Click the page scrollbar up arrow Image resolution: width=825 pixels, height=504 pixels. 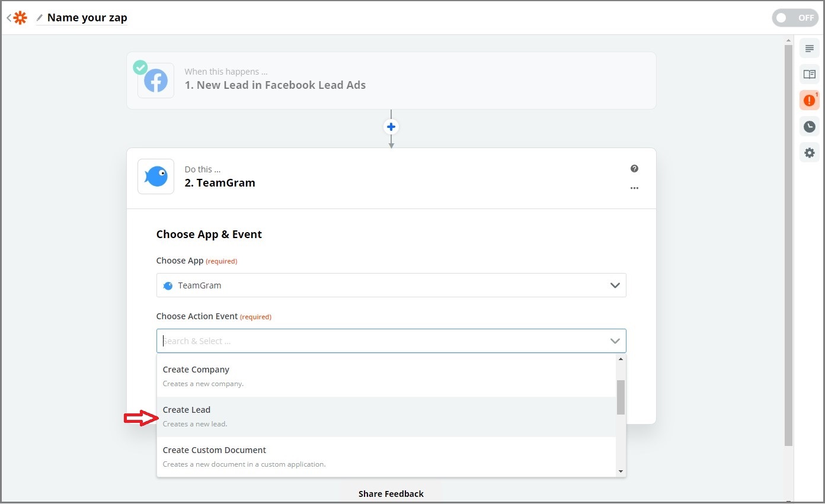788,40
